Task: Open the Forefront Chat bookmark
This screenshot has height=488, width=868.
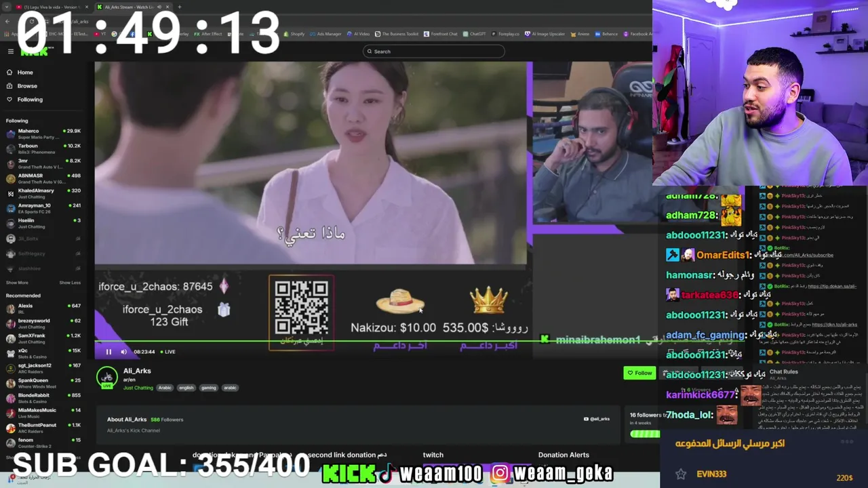Action: [441, 34]
